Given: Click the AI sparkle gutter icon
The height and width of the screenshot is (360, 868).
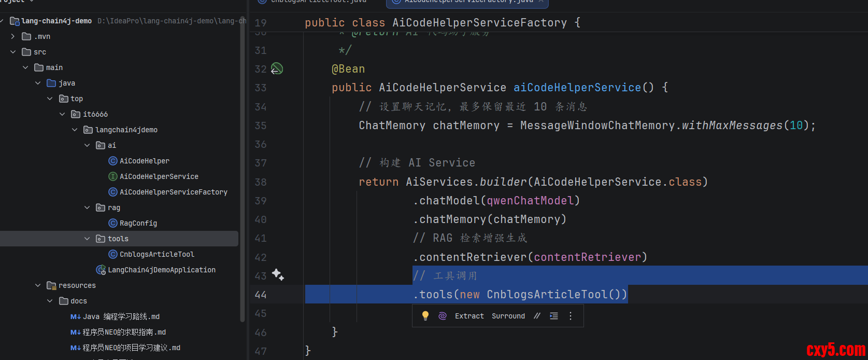Looking at the screenshot, I should point(278,275).
